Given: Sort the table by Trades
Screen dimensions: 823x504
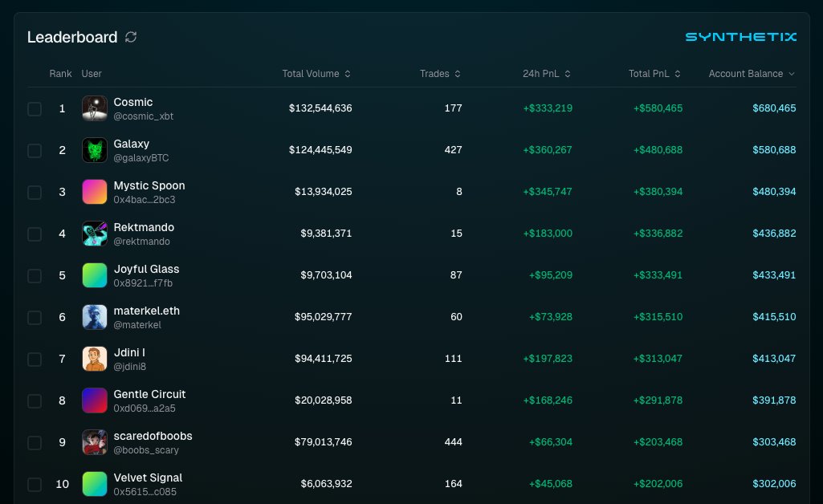Looking at the screenshot, I should click(440, 74).
